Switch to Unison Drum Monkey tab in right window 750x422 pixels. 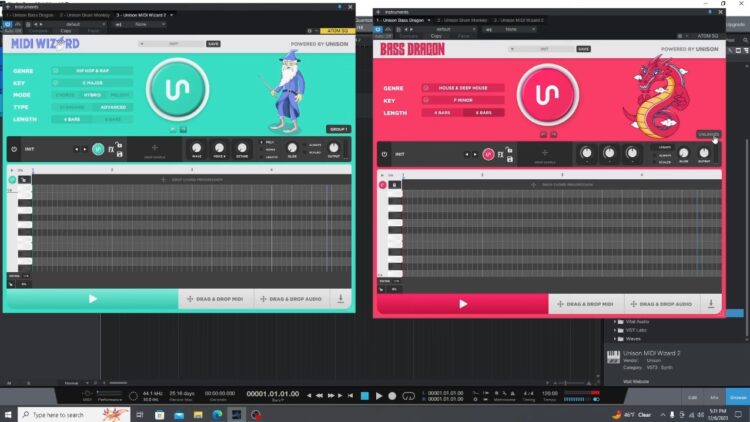click(x=462, y=21)
